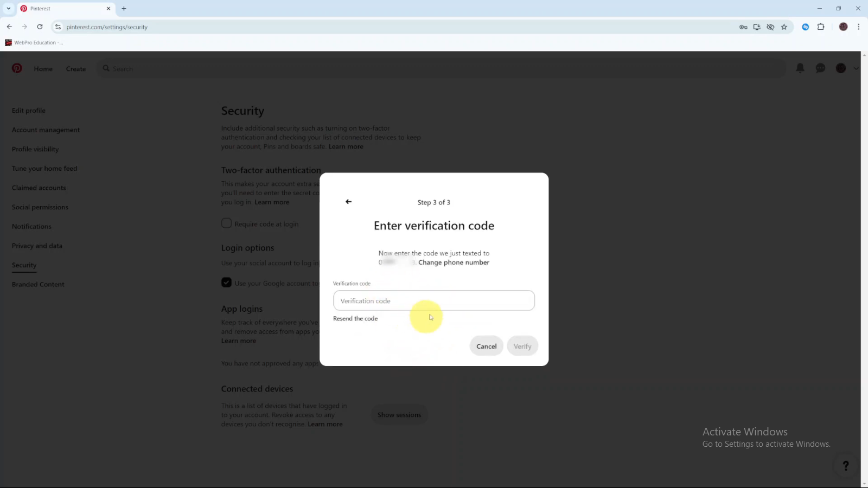Image resolution: width=868 pixels, height=488 pixels.
Task: Click Change phone number link
Action: (x=454, y=262)
